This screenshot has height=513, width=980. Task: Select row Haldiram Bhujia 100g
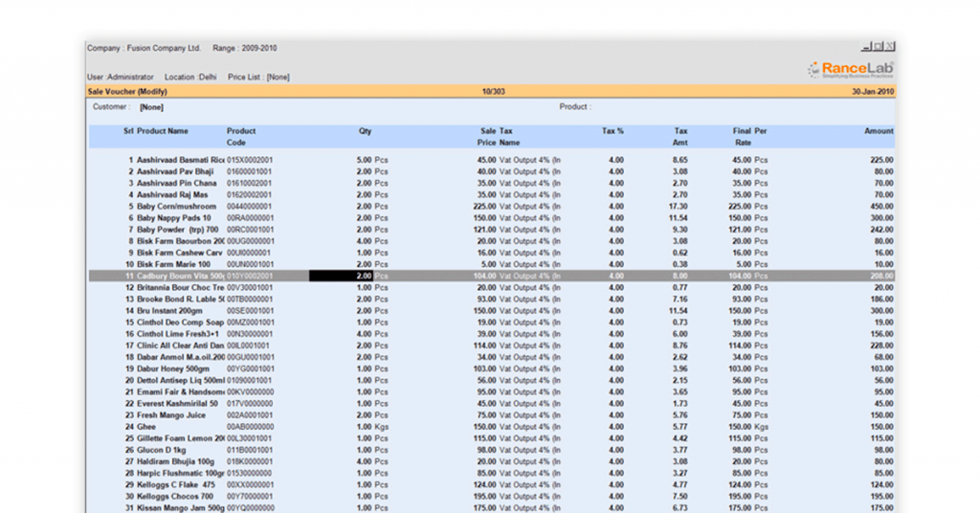(492, 461)
